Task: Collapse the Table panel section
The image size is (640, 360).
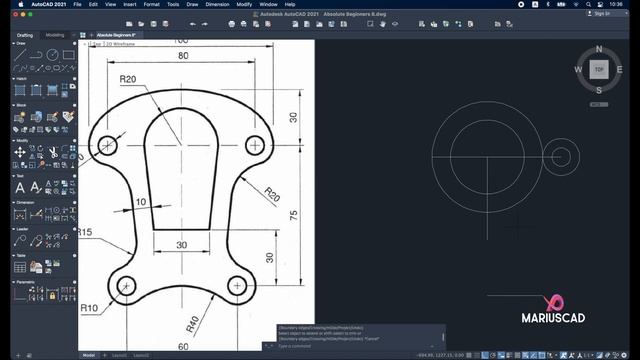Action: [13, 256]
